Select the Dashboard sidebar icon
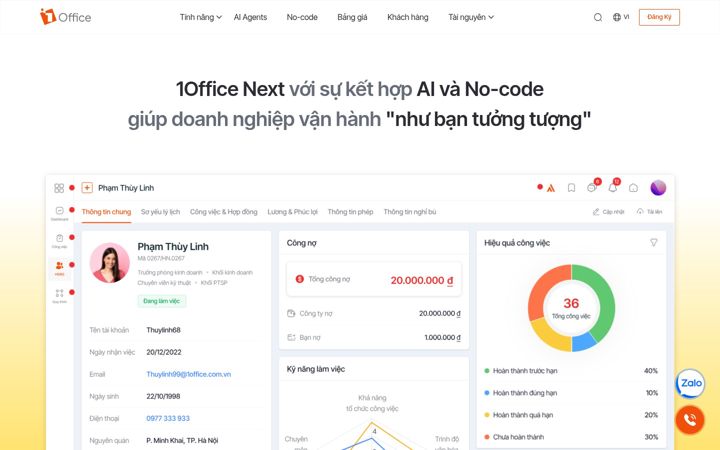 click(x=59, y=213)
